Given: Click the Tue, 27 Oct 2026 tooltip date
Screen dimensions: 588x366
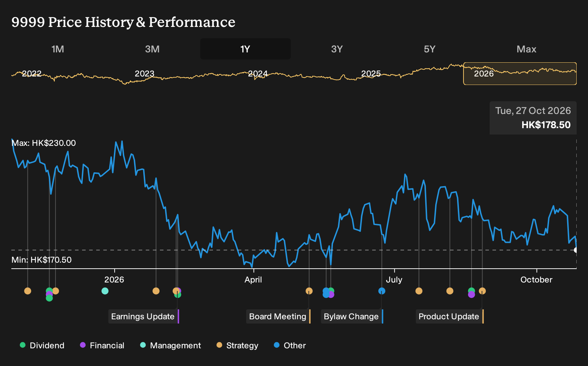Looking at the screenshot, I should [x=533, y=111].
